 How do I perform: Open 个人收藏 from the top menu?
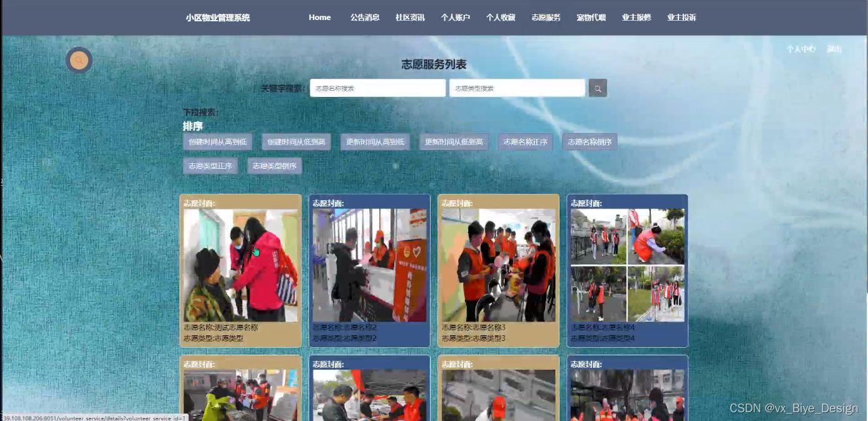(501, 18)
